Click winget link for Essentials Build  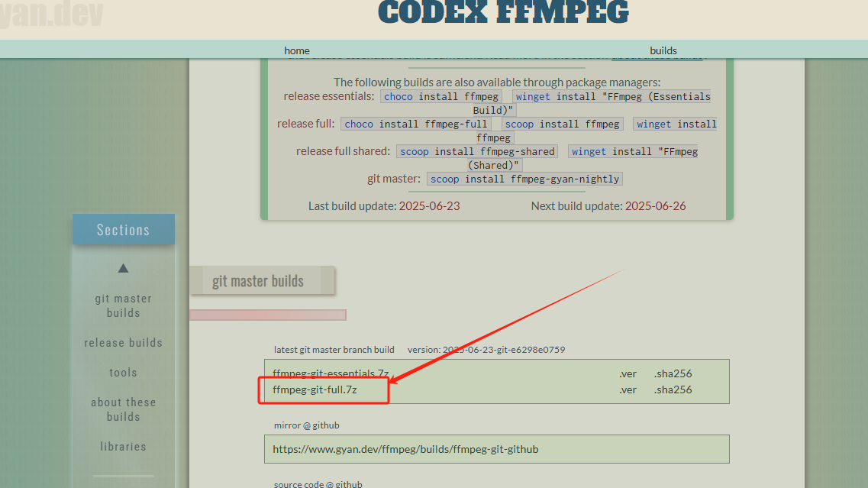533,96
